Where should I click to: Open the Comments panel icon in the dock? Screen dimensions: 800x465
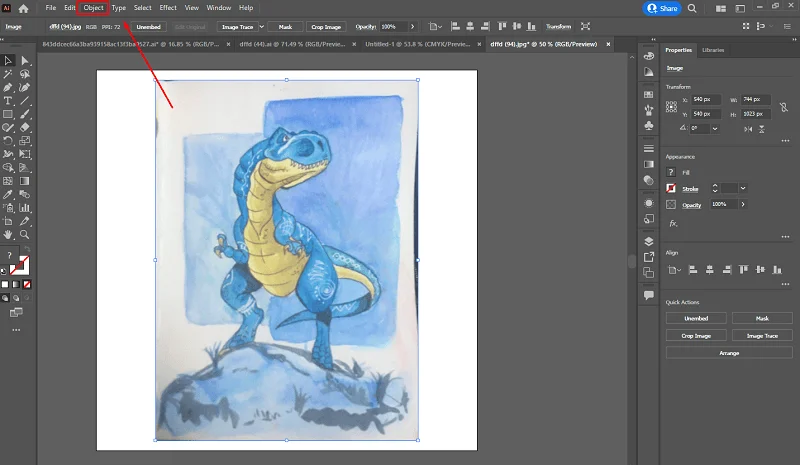tap(648, 295)
